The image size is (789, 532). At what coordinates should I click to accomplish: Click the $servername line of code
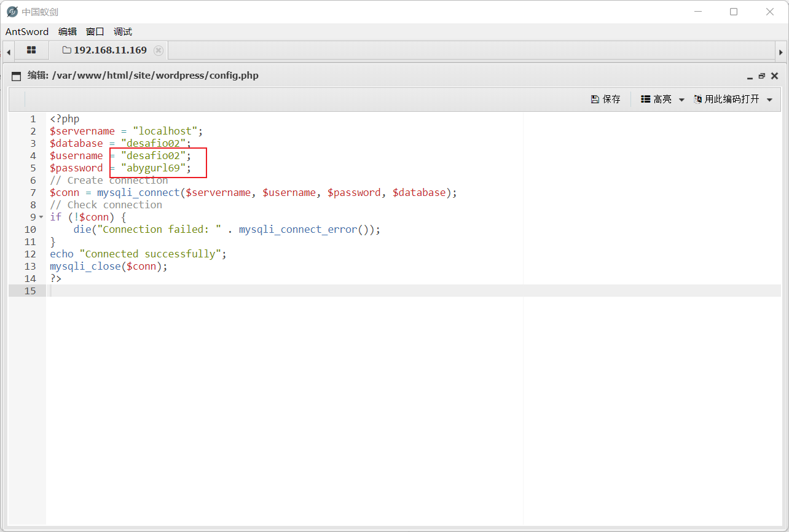(x=127, y=131)
